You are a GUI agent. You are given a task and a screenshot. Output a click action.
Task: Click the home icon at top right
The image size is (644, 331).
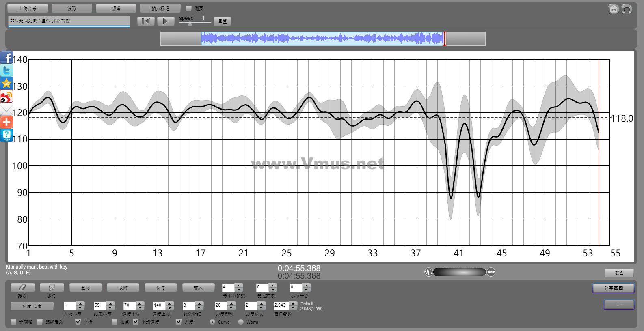(x=614, y=9)
